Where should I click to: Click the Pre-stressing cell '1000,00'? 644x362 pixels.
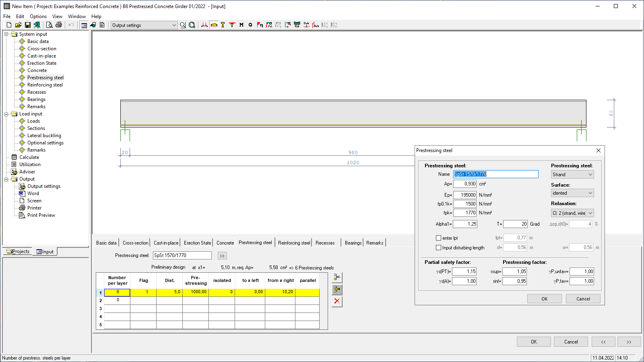point(196,292)
